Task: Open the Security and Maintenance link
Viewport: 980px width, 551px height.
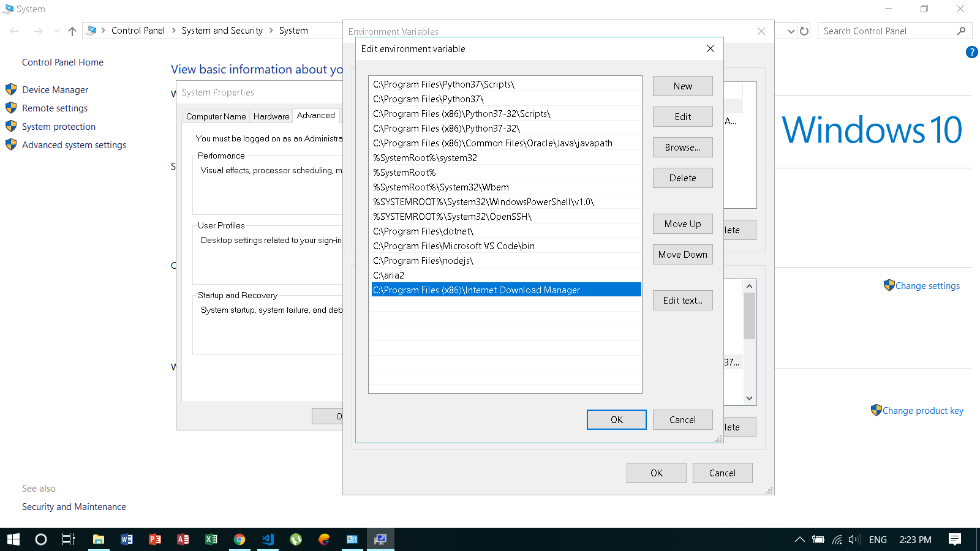Action: click(73, 506)
